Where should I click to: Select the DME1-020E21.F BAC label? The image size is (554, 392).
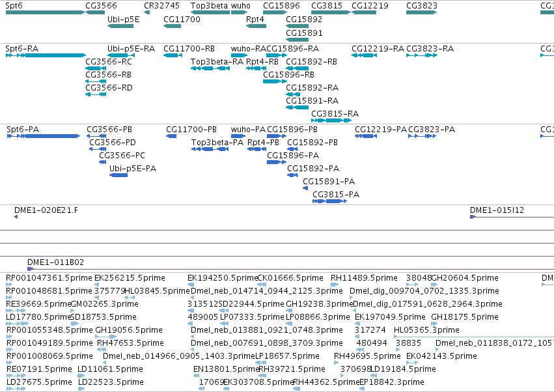(x=46, y=210)
